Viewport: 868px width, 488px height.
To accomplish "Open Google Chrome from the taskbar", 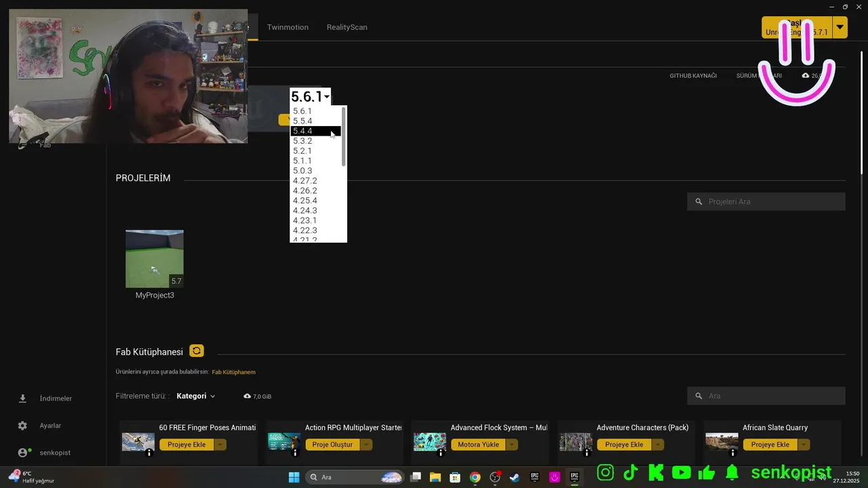I will (475, 477).
